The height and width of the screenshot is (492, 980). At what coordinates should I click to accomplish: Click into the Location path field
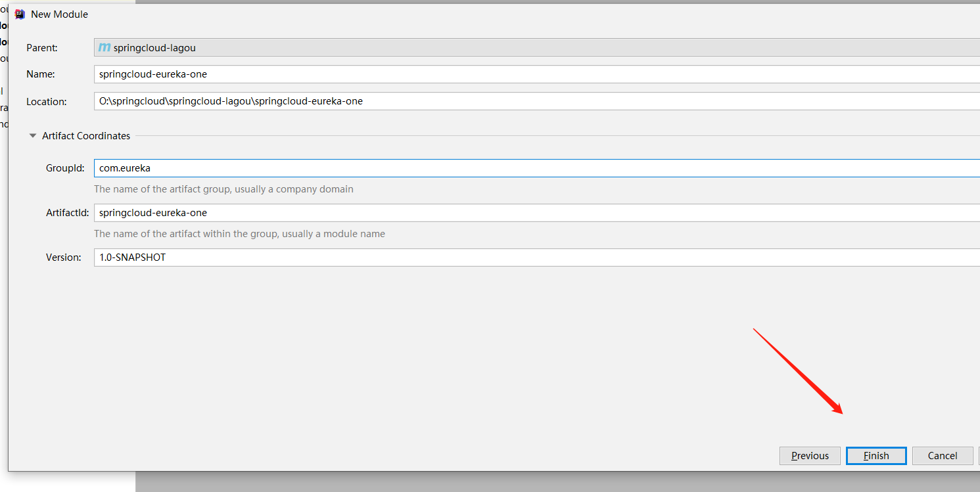[537, 101]
